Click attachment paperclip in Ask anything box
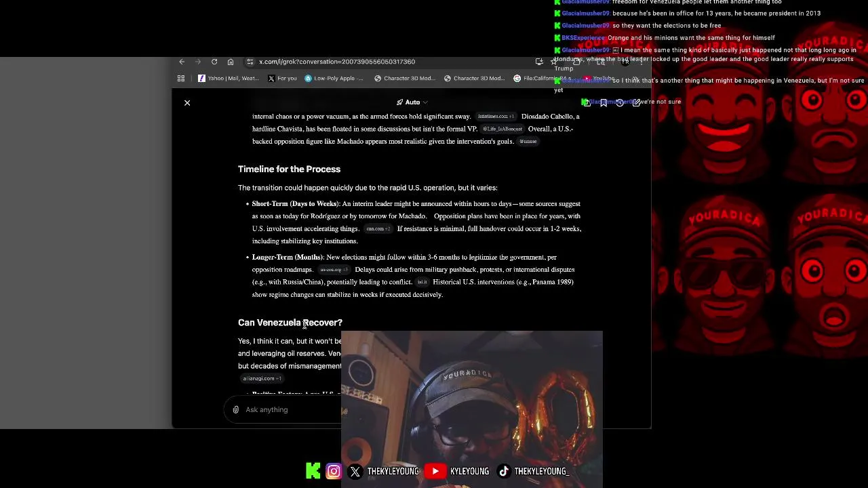Viewport: 868px width, 488px height. click(x=236, y=409)
